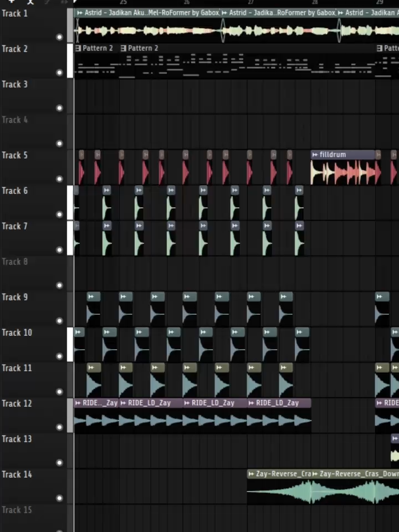Jump to bar 26 on timeline ruler
Screen dimensions: 399x532
(187, 2)
